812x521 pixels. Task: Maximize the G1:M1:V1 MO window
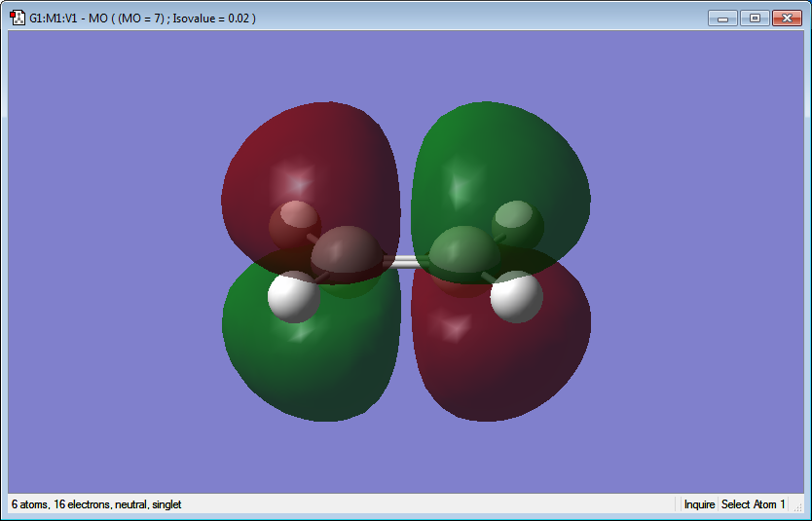755,19
